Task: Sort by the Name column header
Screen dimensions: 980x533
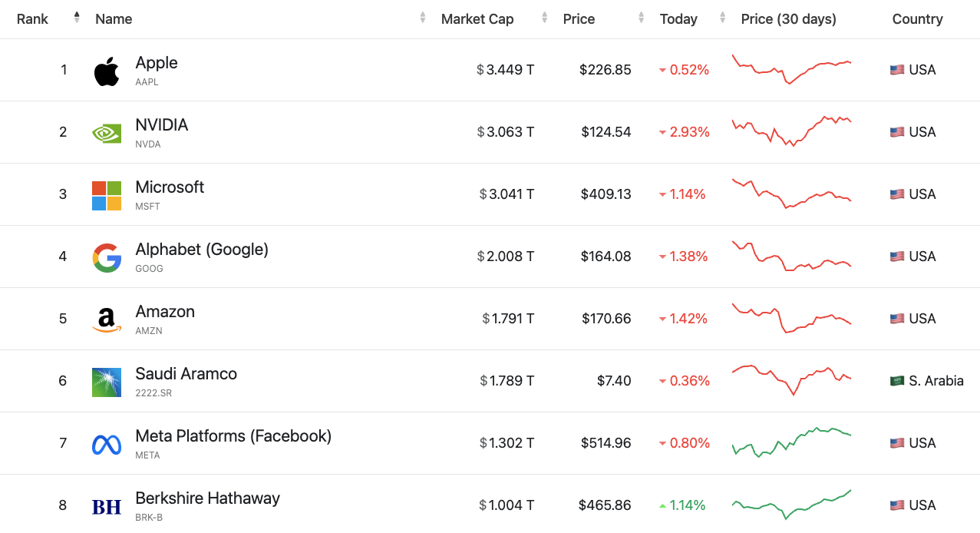Action: click(114, 19)
